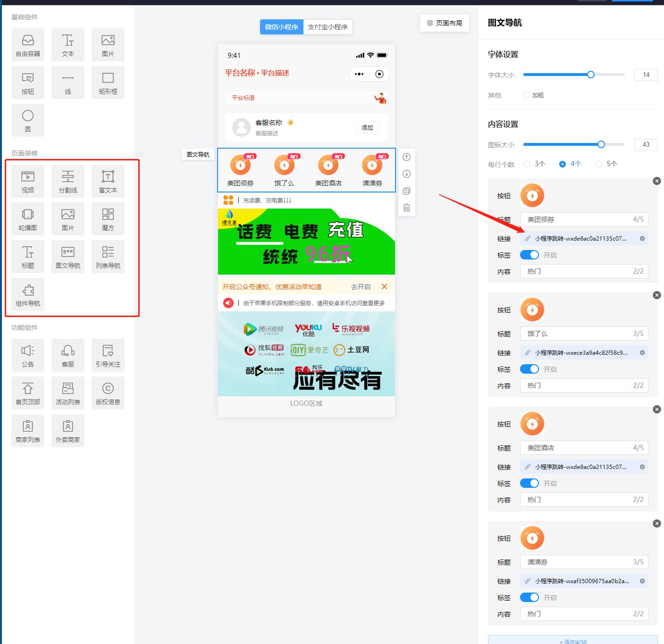The image size is (664, 644).
Task: Choose the 线 line component
Action: [68, 83]
